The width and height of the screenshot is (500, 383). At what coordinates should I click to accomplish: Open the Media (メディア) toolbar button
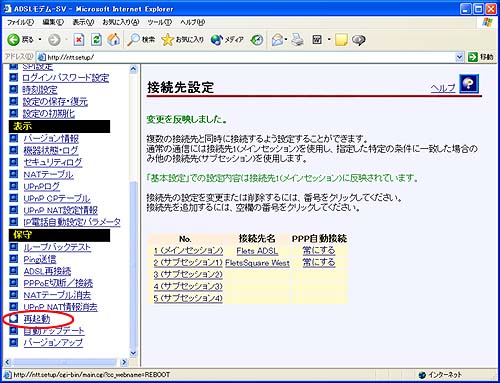pyautogui.click(x=227, y=40)
